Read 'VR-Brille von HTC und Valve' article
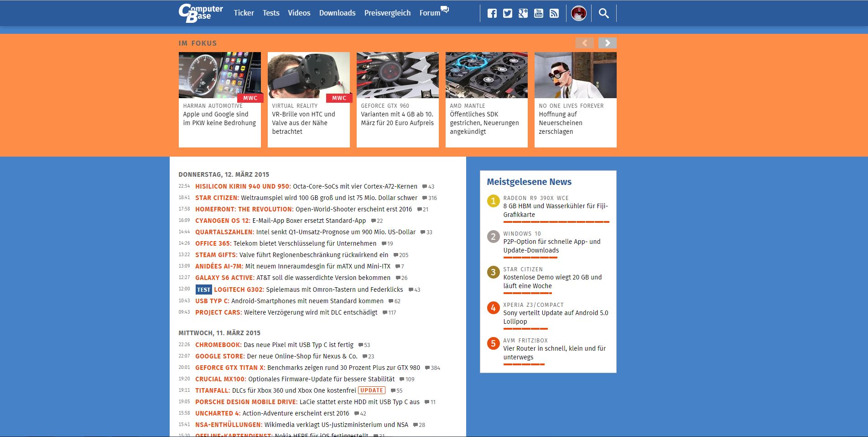The height and width of the screenshot is (437, 868). click(x=303, y=123)
